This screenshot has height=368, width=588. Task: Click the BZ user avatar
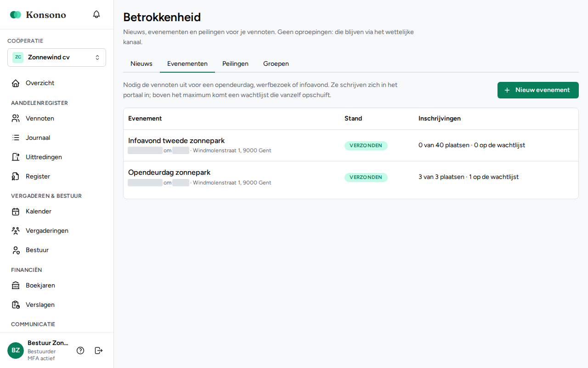pos(16,351)
